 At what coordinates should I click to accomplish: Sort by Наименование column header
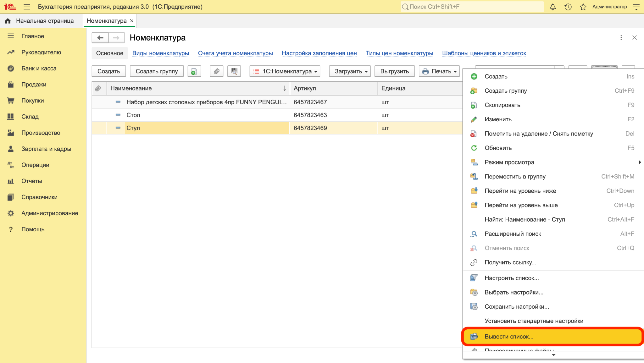click(198, 88)
